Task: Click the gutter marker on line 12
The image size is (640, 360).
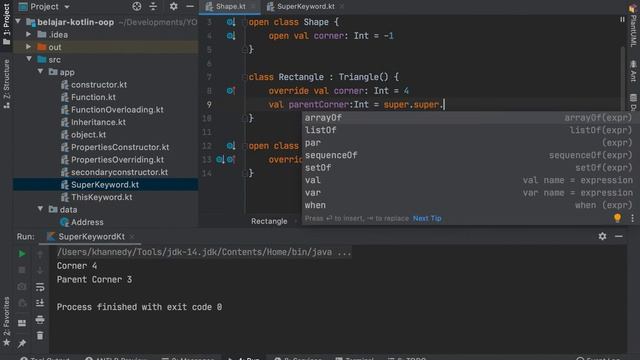Action: (x=231, y=146)
